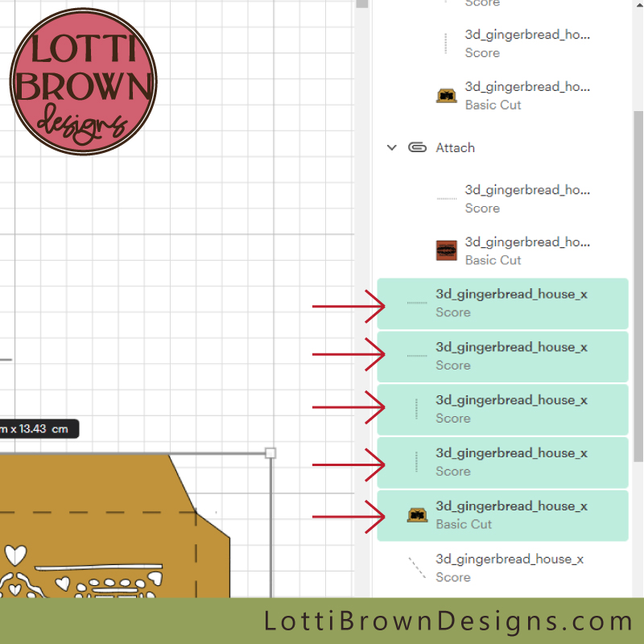Click the layers panel vertical scrollbar
The image size is (644, 644).
pyautogui.click(x=638, y=287)
